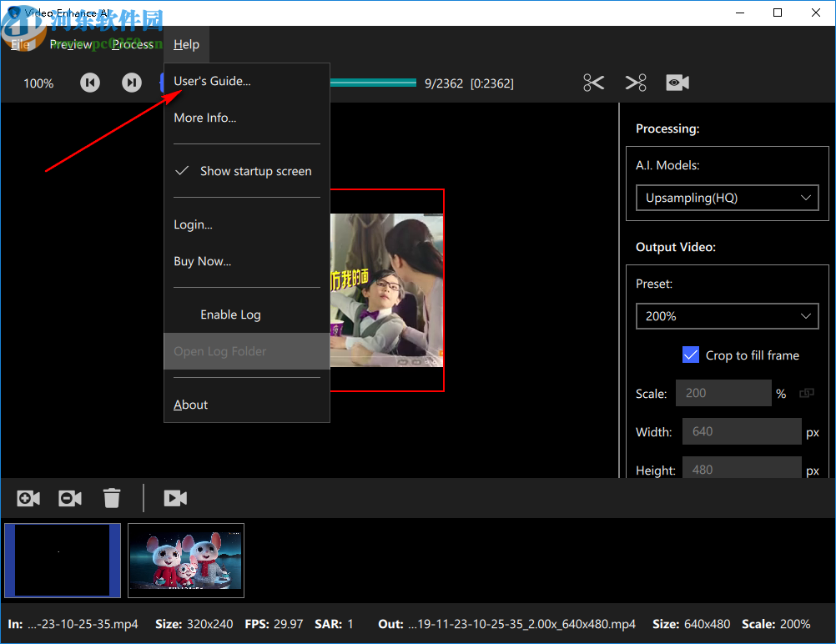Click Enable Log in the Help menu

click(x=230, y=314)
